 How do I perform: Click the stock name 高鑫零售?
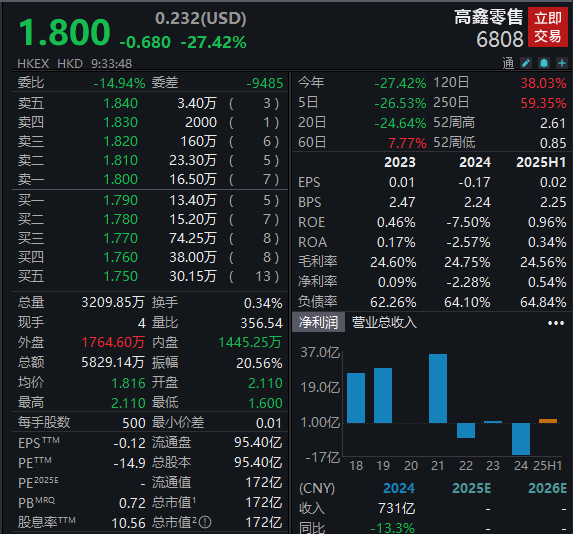click(489, 17)
